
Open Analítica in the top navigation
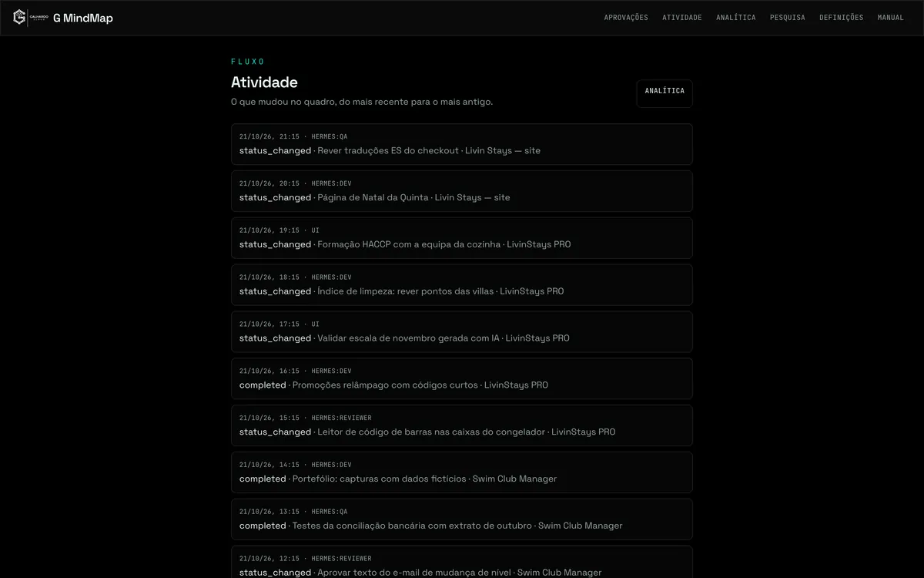pos(736,18)
